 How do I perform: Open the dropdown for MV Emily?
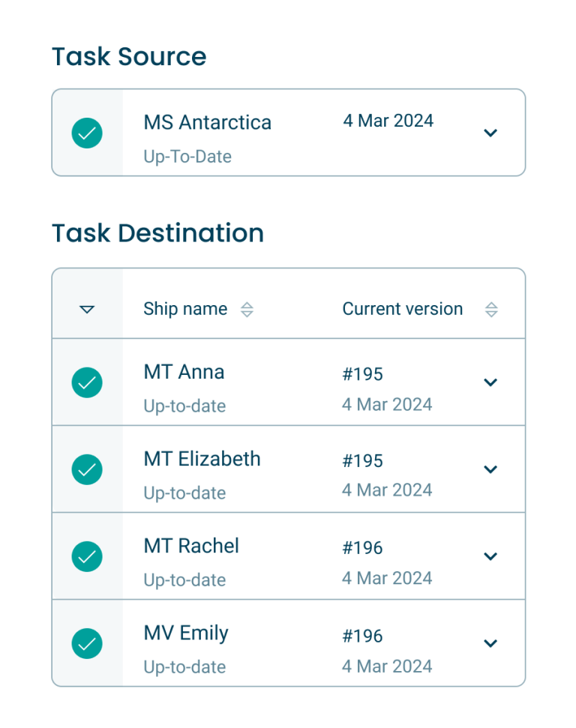pyautogui.click(x=490, y=643)
